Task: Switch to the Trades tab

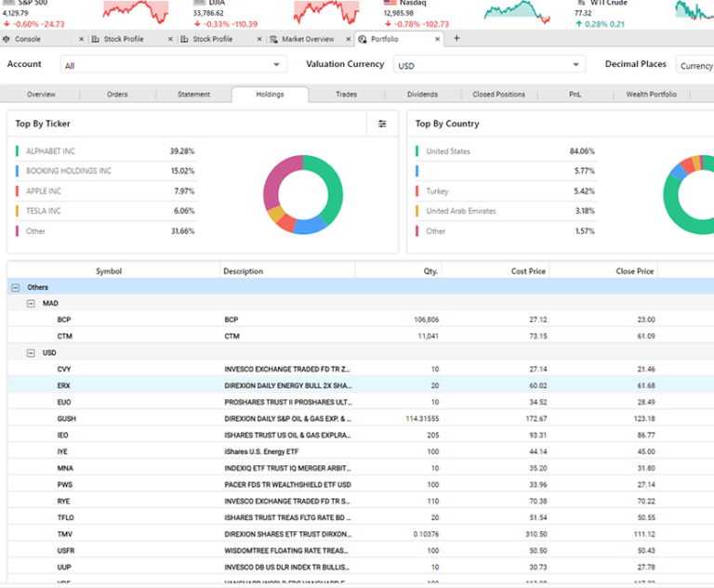Action: (x=346, y=95)
